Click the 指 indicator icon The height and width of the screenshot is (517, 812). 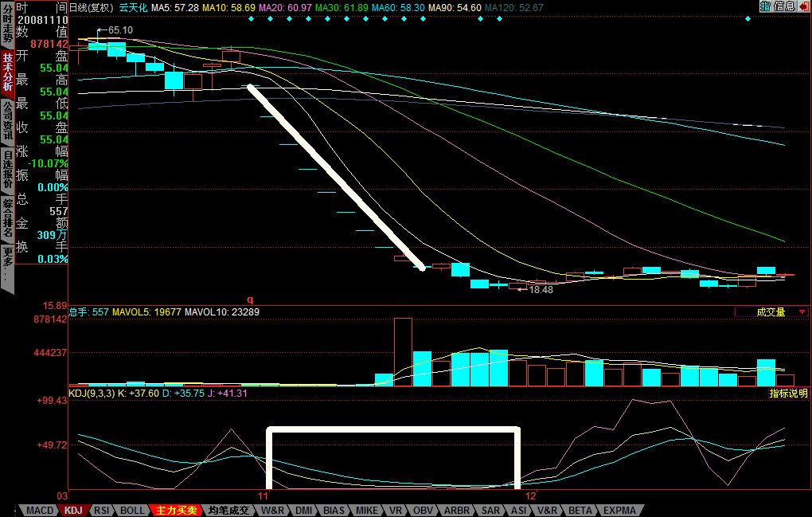(x=765, y=6)
